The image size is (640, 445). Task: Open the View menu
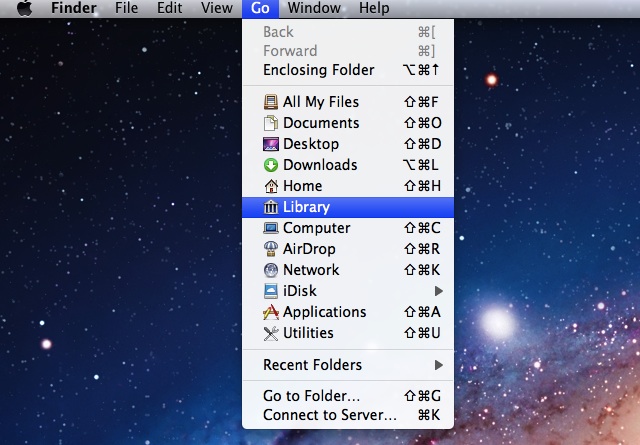(217, 8)
